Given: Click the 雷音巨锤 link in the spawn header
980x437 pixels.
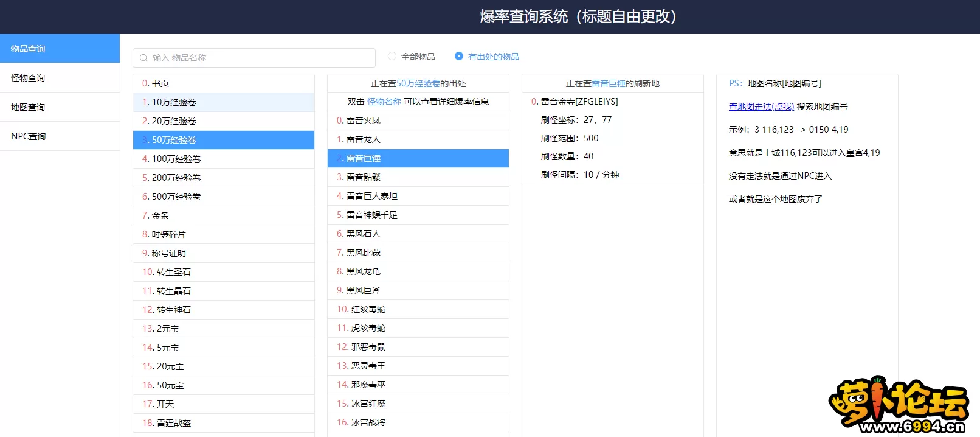Looking at the screenshot, I should pyautogui.click(x=609, y=83).
